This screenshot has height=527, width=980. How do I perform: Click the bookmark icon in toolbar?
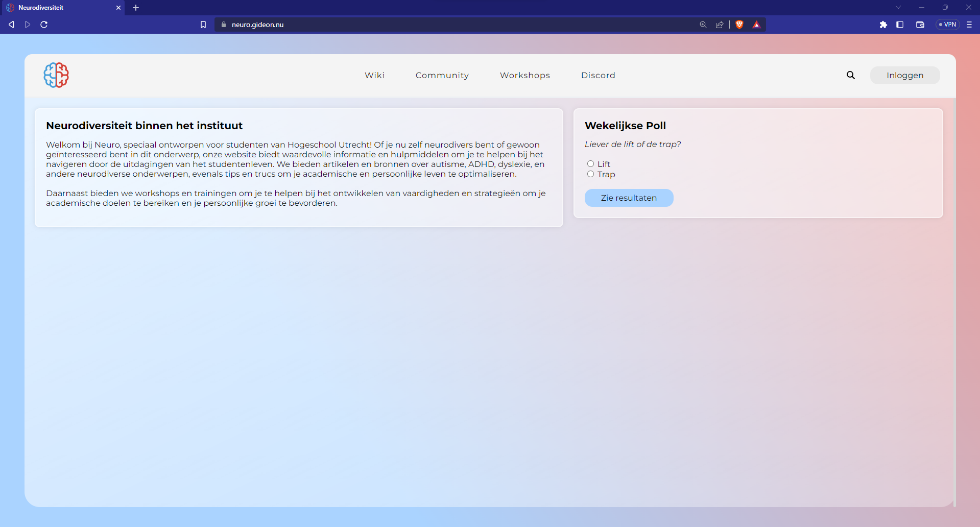[203, 25]
